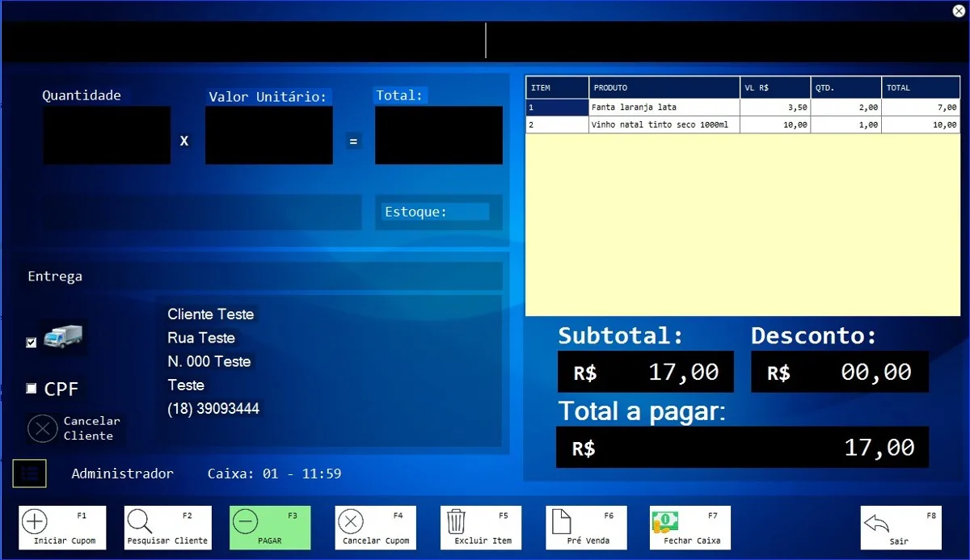Click the delivery truck icon

point(64,336)
